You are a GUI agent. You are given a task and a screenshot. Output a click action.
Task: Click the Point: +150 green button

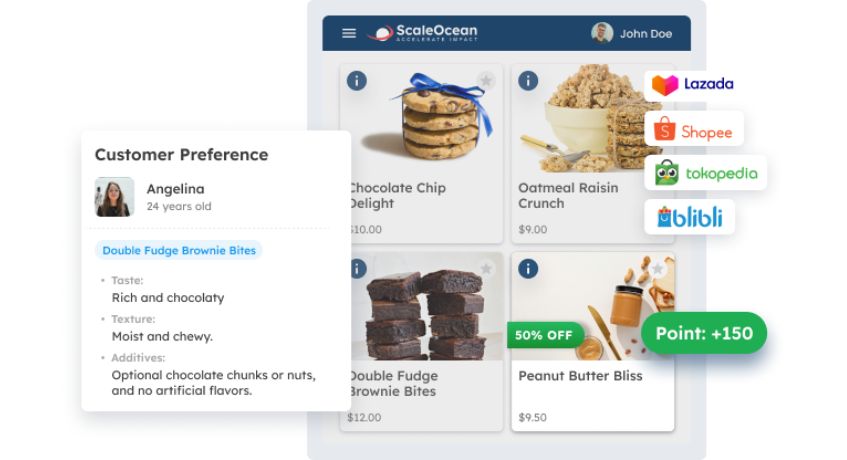pyautogui.click(x=704, y=333)
